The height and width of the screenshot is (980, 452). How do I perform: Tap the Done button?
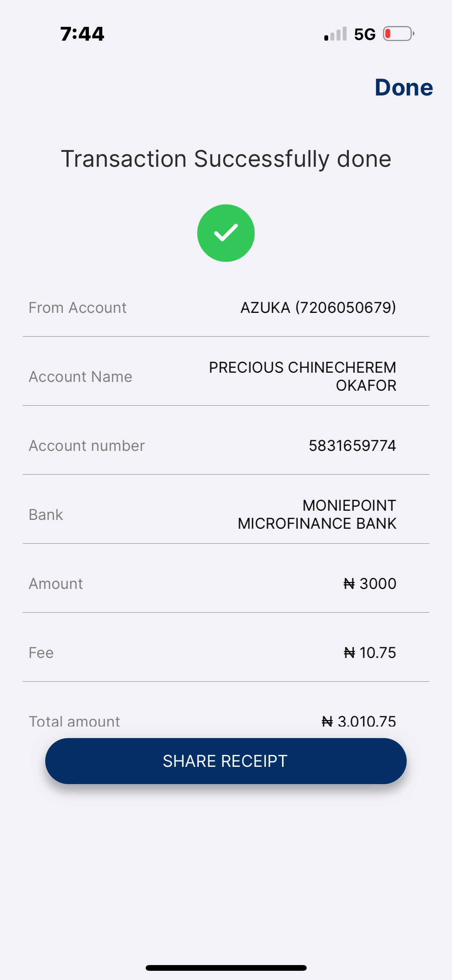(x=404, y=87)
